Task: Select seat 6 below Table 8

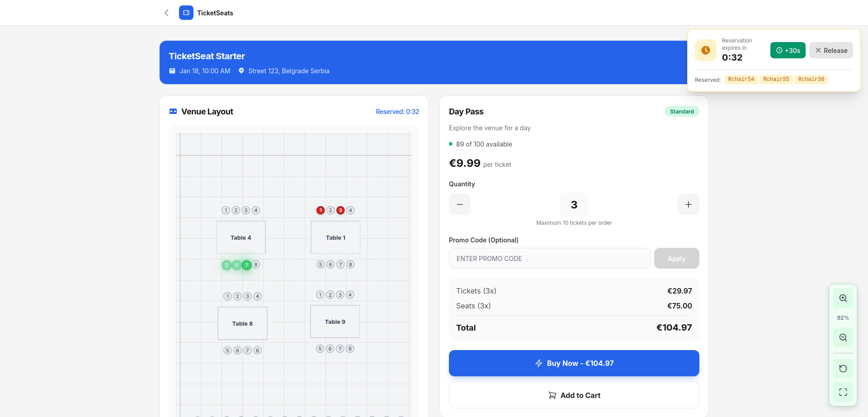Action: 237,351
